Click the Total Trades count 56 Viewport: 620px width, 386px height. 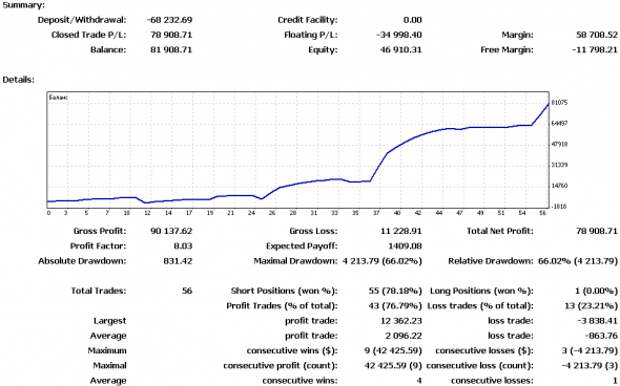pos(187,291)
